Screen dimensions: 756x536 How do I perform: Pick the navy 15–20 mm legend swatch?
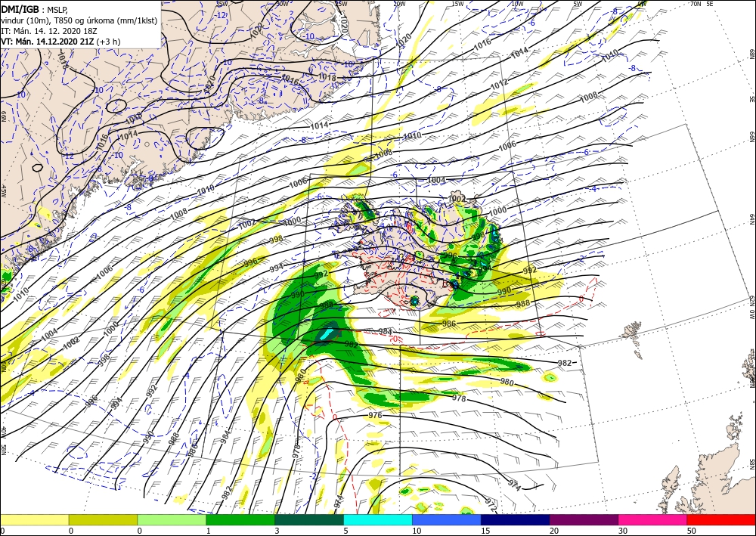516,519
